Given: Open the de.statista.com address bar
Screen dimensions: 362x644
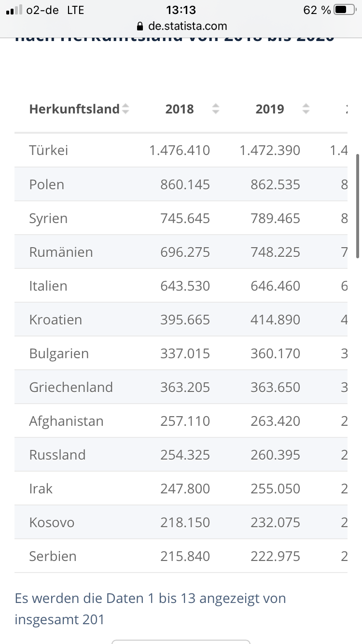Looking at the screenshot, I should (181, 26).
